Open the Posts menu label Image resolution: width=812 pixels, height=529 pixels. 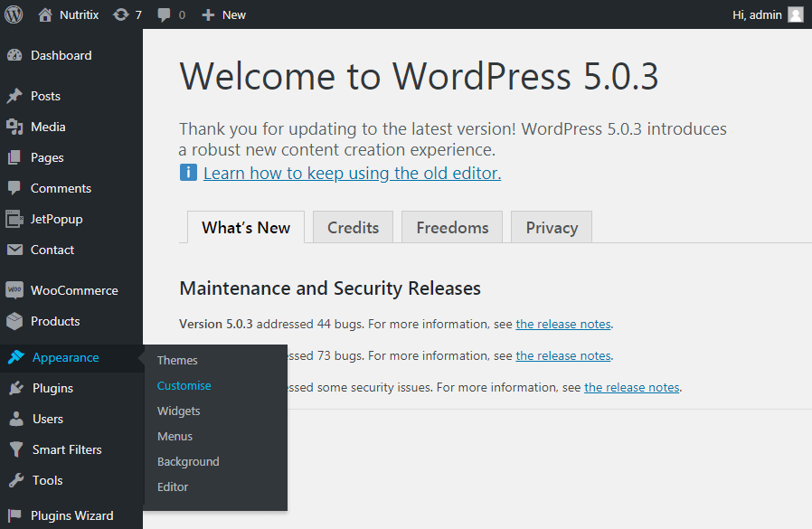pyautogui.click(x=45, y=97)
